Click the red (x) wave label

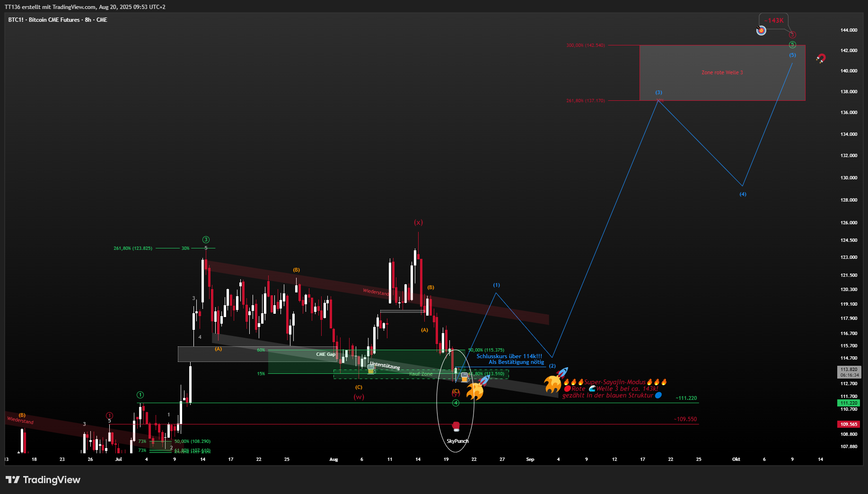point(418,222)
